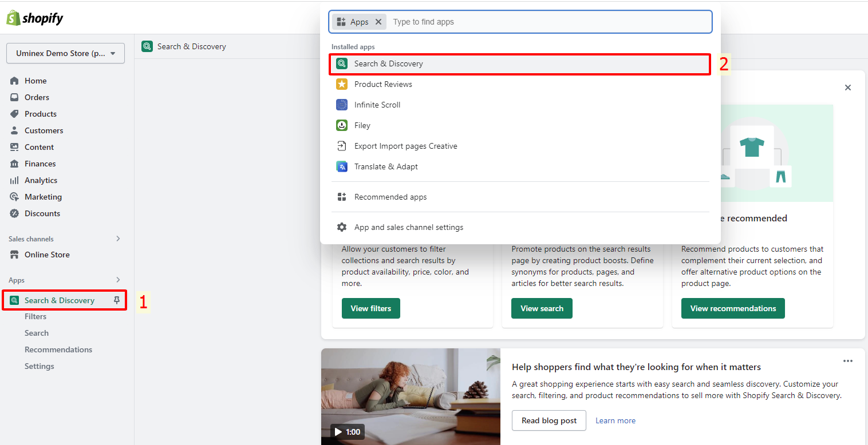
Task: Open the Infinite Scroll app
Action: tap(377, 105)
